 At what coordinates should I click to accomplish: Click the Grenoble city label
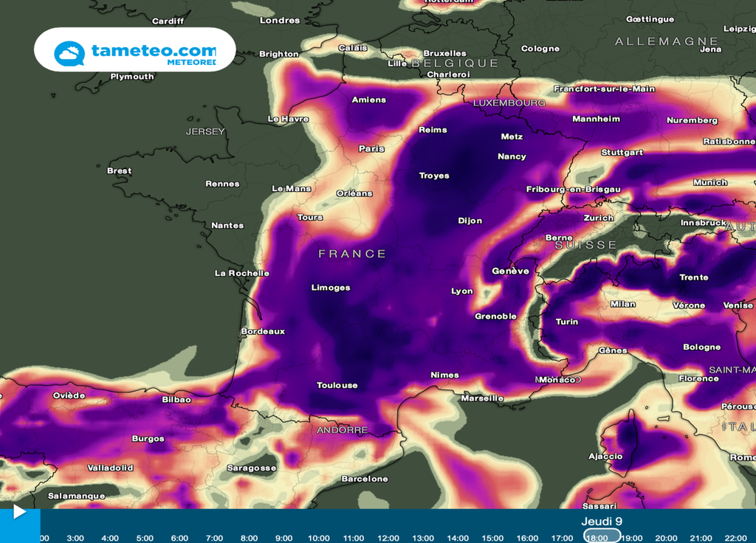tap(495, 316)
